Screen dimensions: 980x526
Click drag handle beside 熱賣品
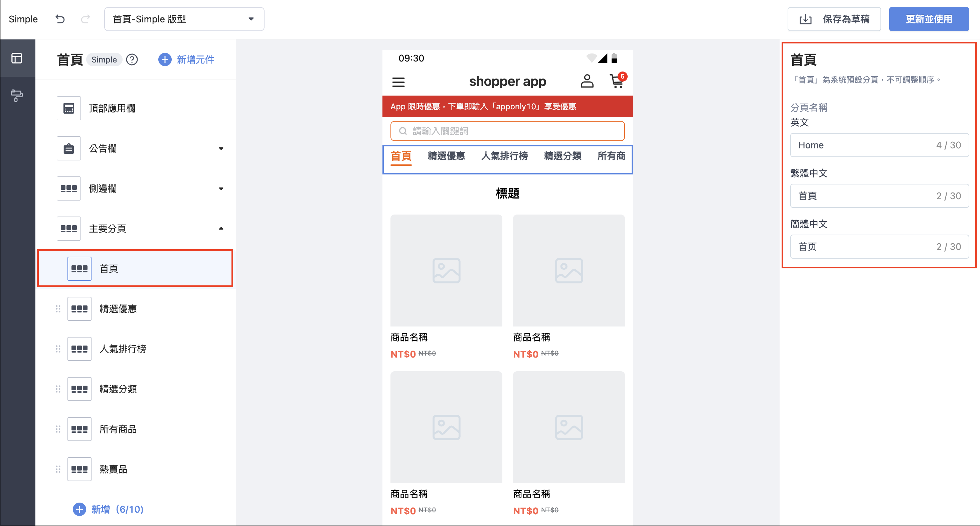(x=58, y=469)
